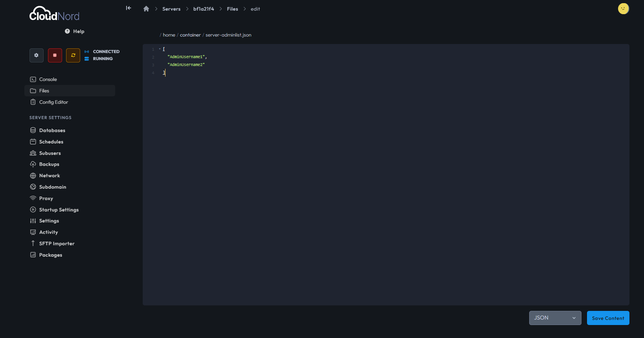Open the Backups section
The height and width of the screenshot is (338, 644).
(x=49, y=164)
